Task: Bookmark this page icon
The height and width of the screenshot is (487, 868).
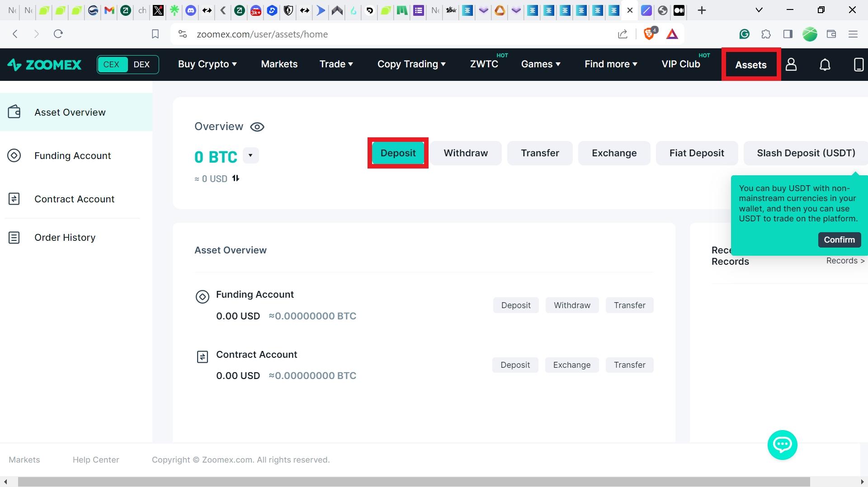Action: point(155,34)
